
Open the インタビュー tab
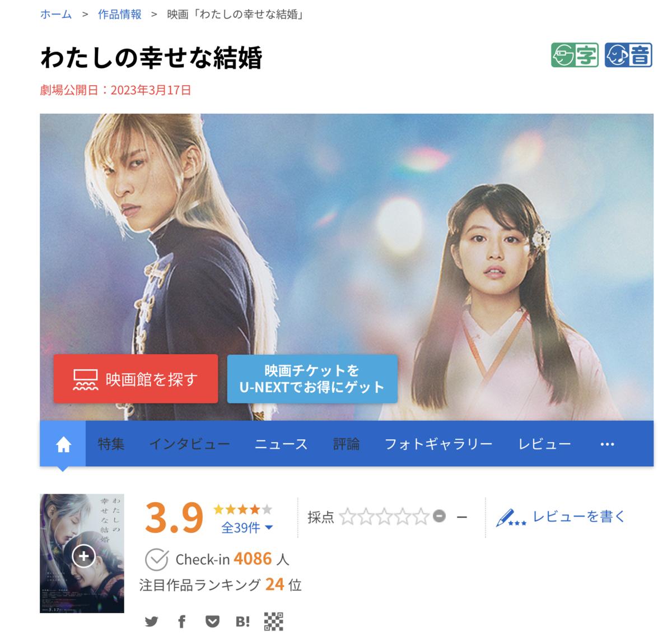click(189, 444)
